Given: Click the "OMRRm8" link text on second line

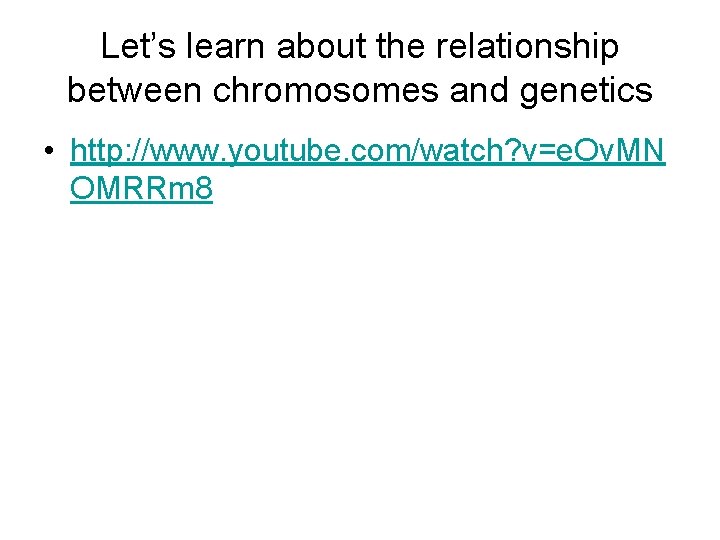Looking at the screenshot, I should tap(141, 189).
